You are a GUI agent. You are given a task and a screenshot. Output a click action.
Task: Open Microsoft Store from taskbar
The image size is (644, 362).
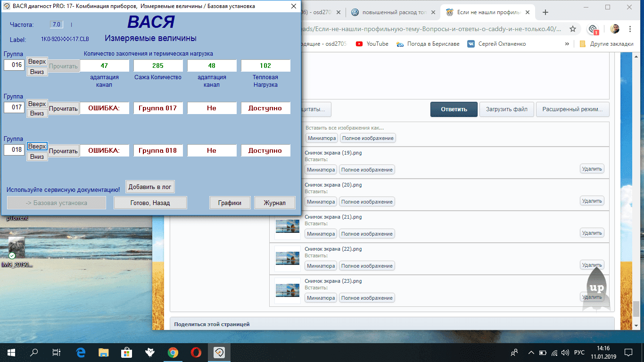point(127,352)
